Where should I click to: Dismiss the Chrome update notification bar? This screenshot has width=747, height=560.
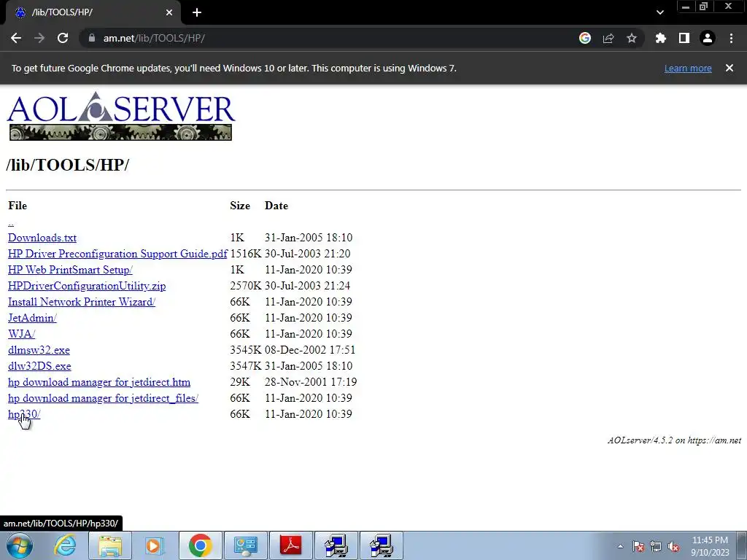click(729, 68)
